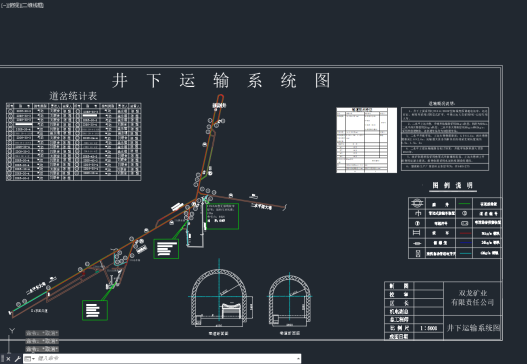Pick the green line sample in legend
The width and height of the screenshot is (527, 364).
coord(464,204)
